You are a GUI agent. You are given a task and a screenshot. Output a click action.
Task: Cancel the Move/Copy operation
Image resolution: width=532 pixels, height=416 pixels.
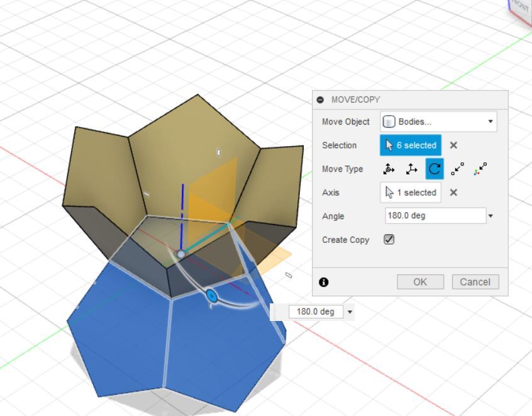point(475,282)
